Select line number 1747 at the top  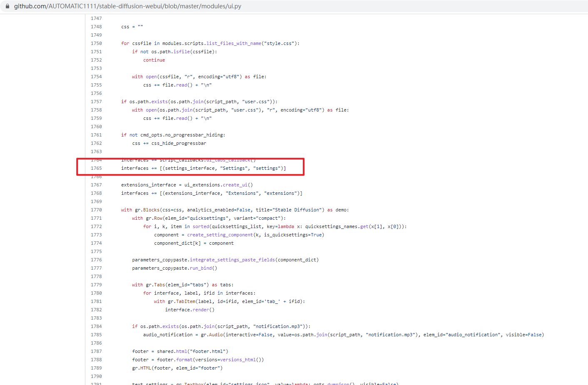[x=96, y=18]
